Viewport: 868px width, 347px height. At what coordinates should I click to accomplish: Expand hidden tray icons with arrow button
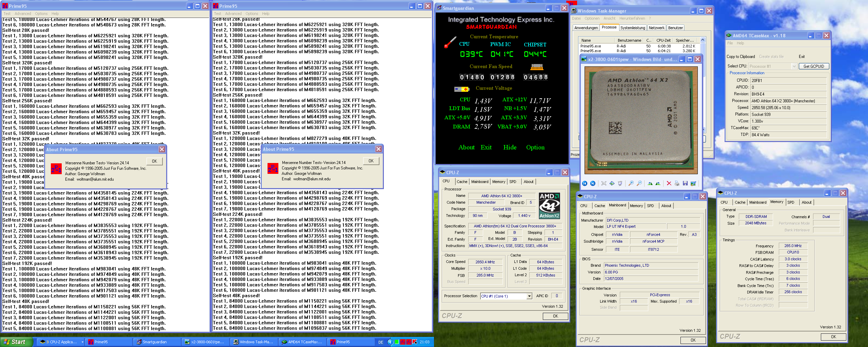click(x=390, y=342)
